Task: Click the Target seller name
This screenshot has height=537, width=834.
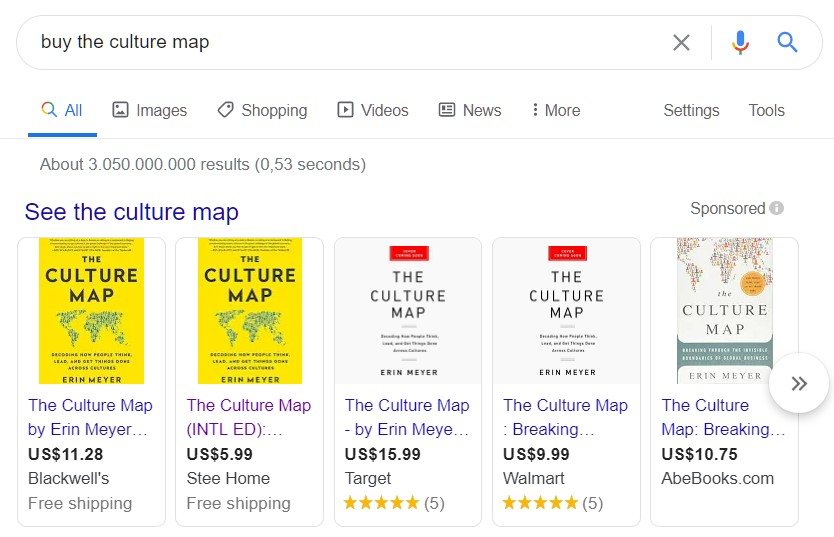Action: pyautogui.click(x=368, y=479)
